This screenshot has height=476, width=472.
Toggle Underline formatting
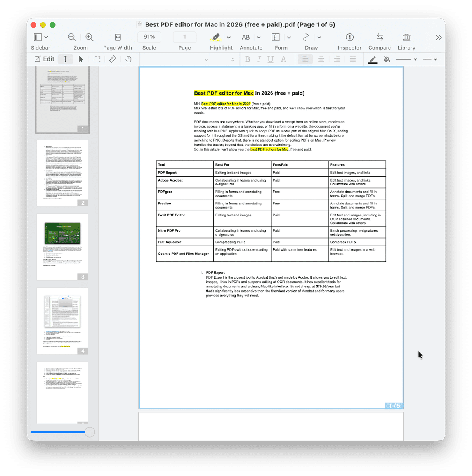click(x=271, y=59)
